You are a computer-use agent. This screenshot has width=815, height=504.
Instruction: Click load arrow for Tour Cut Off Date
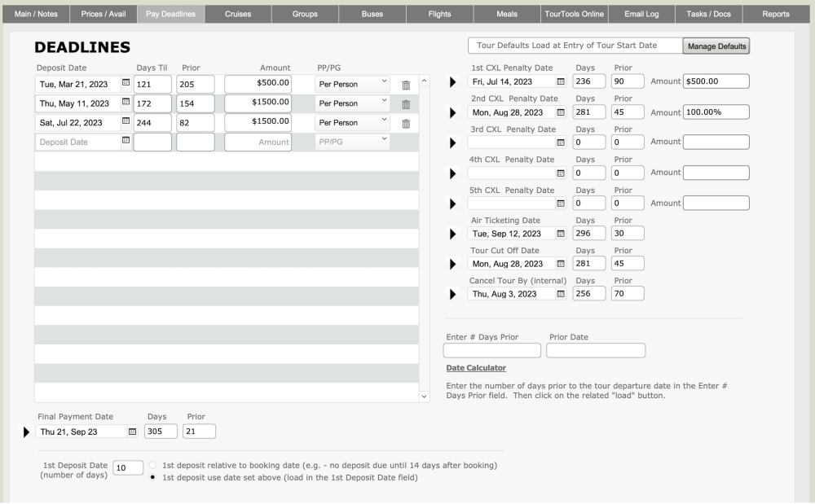click(x=452, y=264)
